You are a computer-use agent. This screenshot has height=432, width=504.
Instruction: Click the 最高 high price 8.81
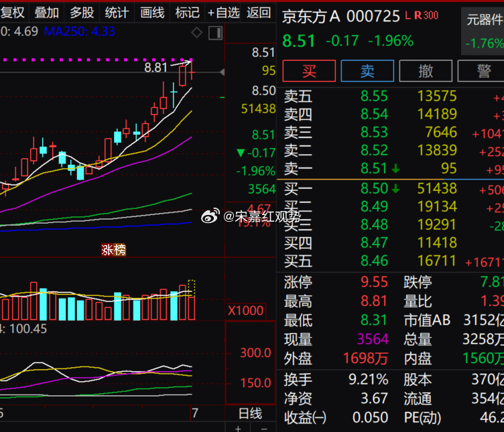click(374, 301)
